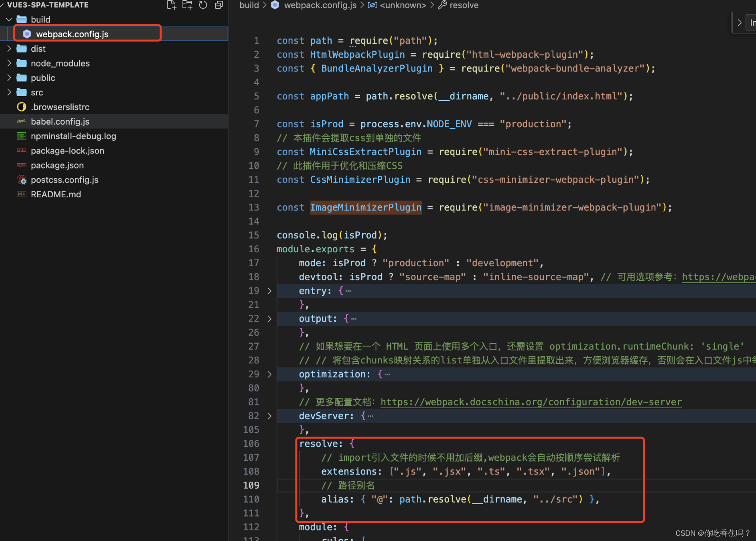Collapse all folders with the collapse icon

[x=219, y=5]
